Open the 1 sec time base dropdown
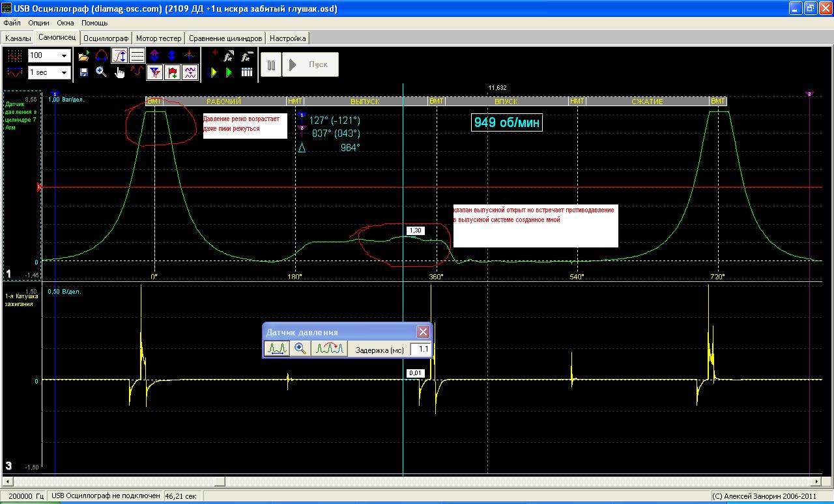 tap(64, 72)
